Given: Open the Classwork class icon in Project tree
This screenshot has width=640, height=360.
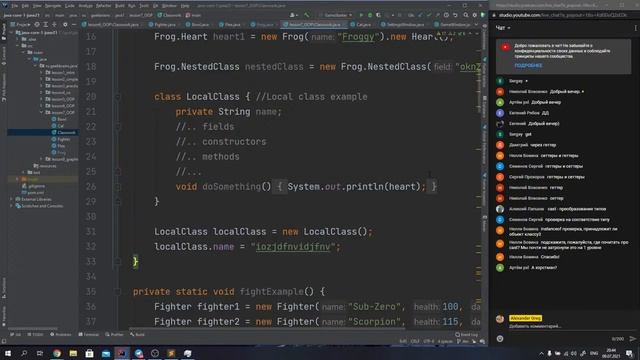Looking at the screenshot, I should pyautogui.click(x=54, y=132).
